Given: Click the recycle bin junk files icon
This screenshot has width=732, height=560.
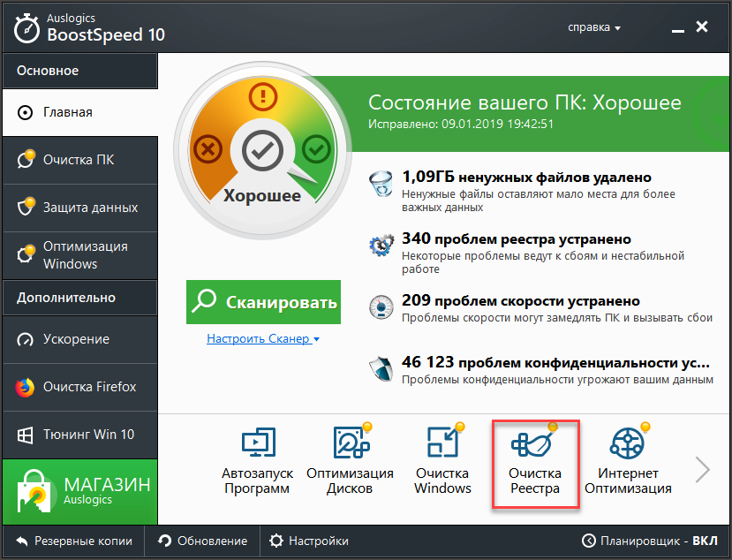Looking at the screenshot, I should coord(381,185).
